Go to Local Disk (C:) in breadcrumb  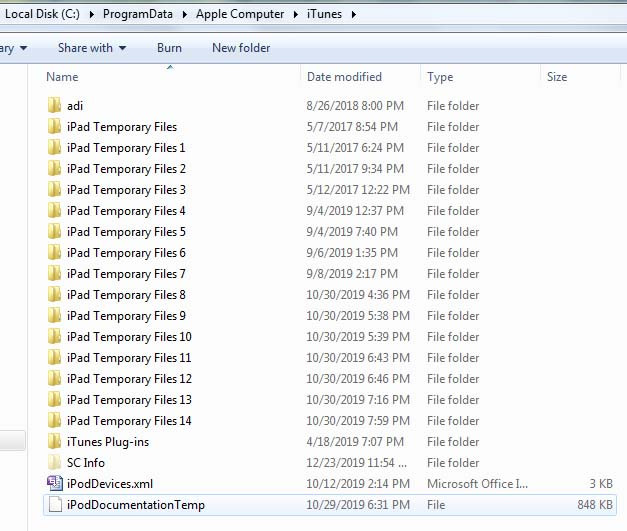tap(42, 14)
